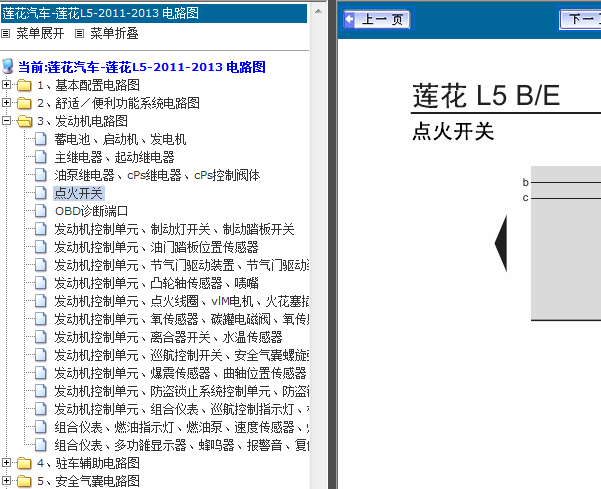Screen dimensions: 601x489
Task: Click page icon for 制动灯开关 entry
Action: [41, 229]
